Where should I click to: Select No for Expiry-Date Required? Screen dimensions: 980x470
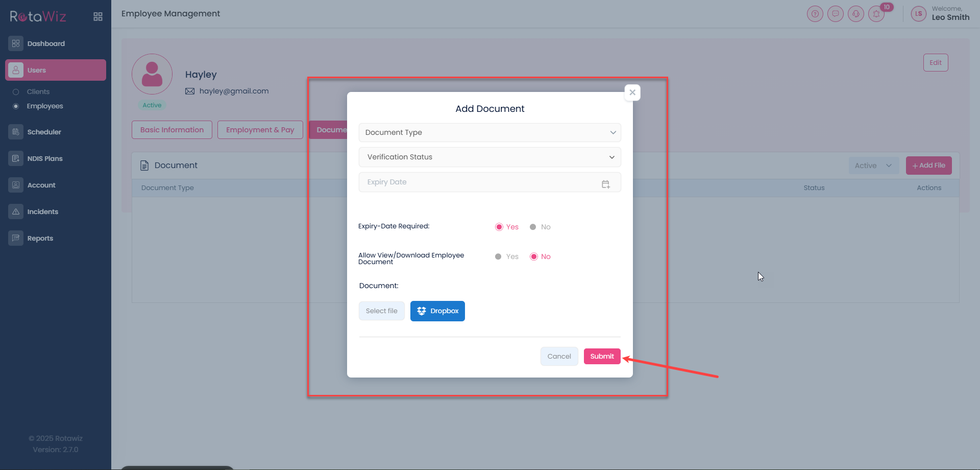pos(533,227)
